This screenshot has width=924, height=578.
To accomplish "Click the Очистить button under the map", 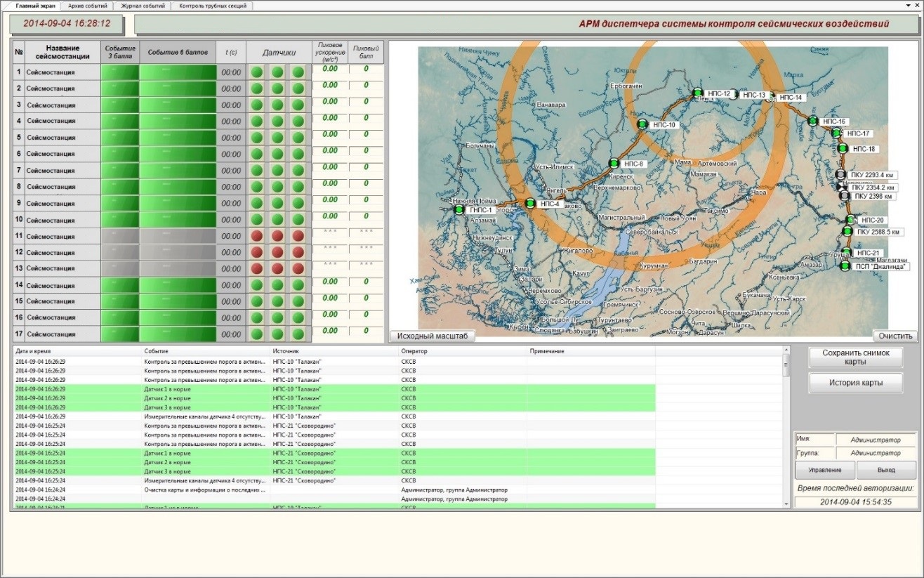I will tap(895, 336).
